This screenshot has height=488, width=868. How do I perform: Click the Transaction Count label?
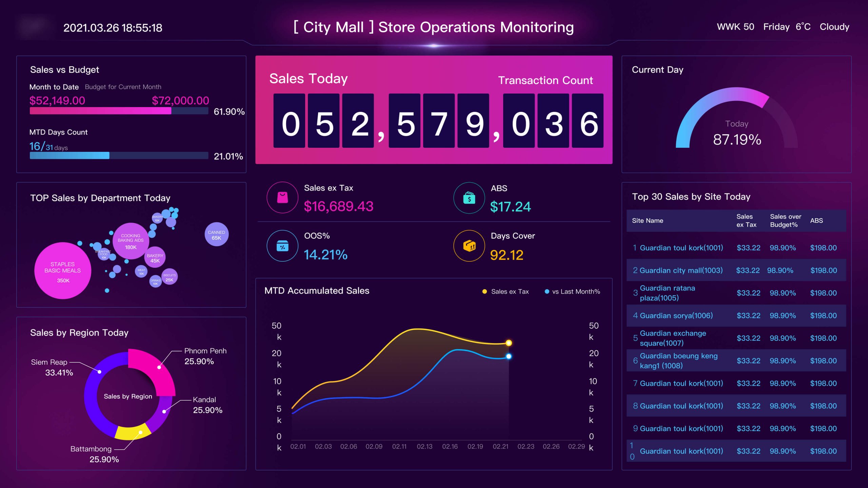pos(545,80)
